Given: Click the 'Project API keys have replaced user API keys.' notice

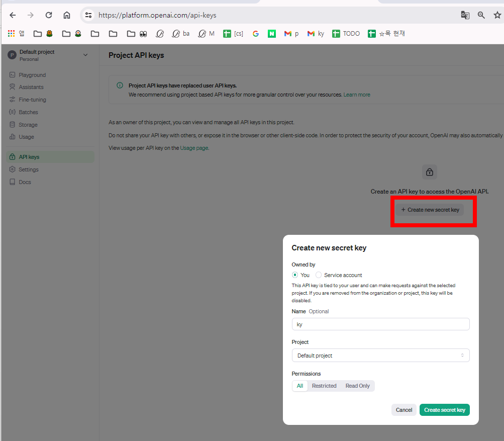Looking at the screenshot, I should point(182,85).
